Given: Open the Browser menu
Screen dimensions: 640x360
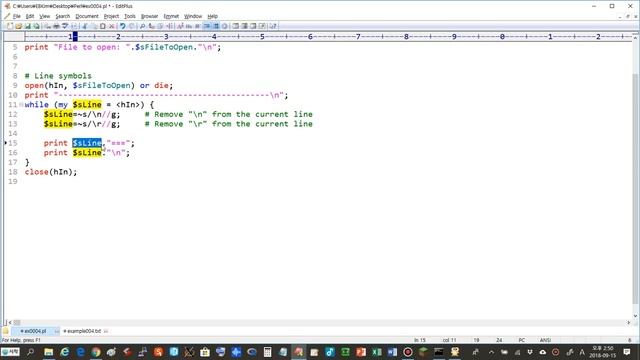Looking at the screenshot, I should (x=149, y=16).
